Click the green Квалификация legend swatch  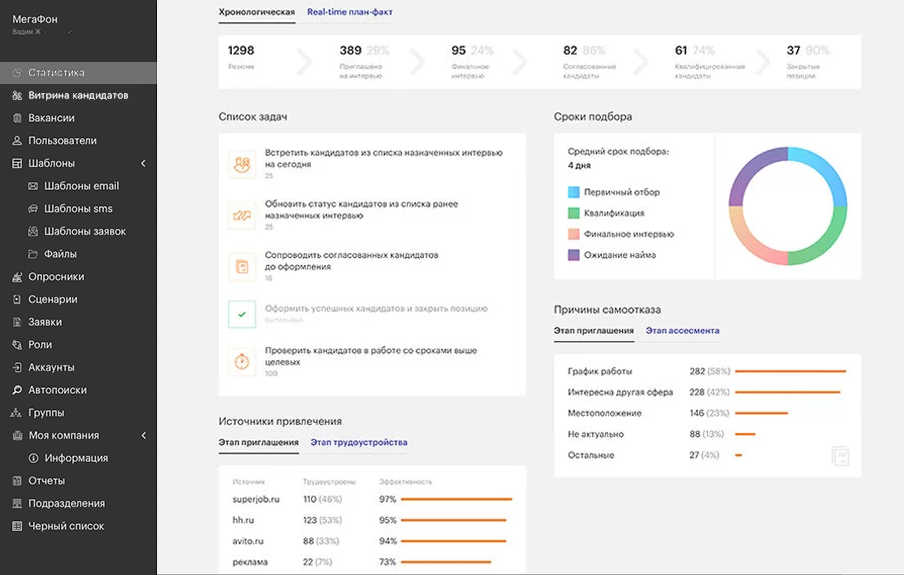574,213
